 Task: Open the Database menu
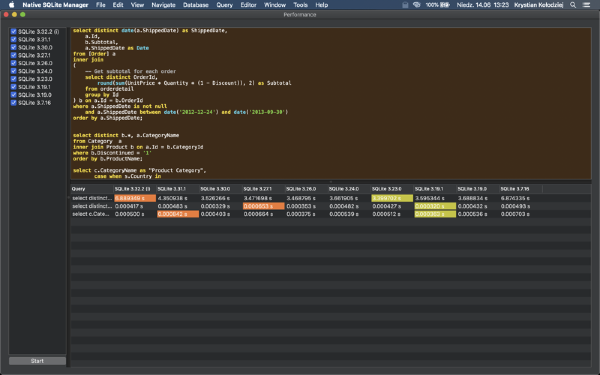click(x=196, y=5)
